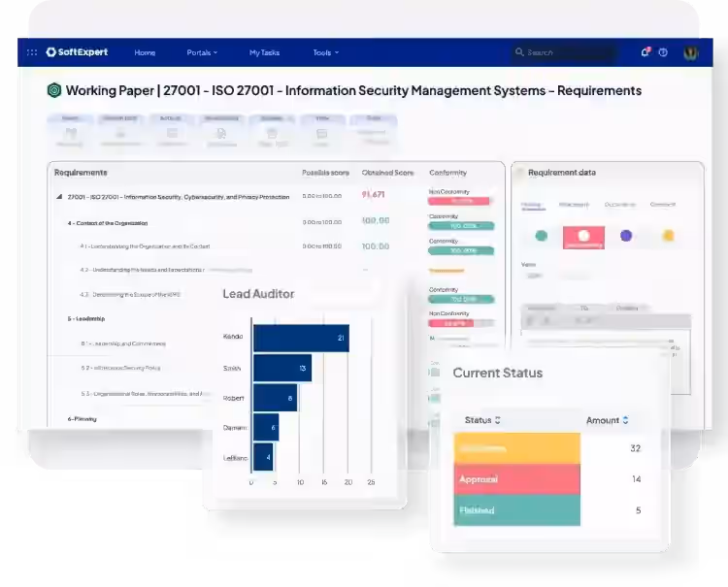Click the green Working Paper target icon
Viewport: 728px width, 587px height.
point(54,90)
